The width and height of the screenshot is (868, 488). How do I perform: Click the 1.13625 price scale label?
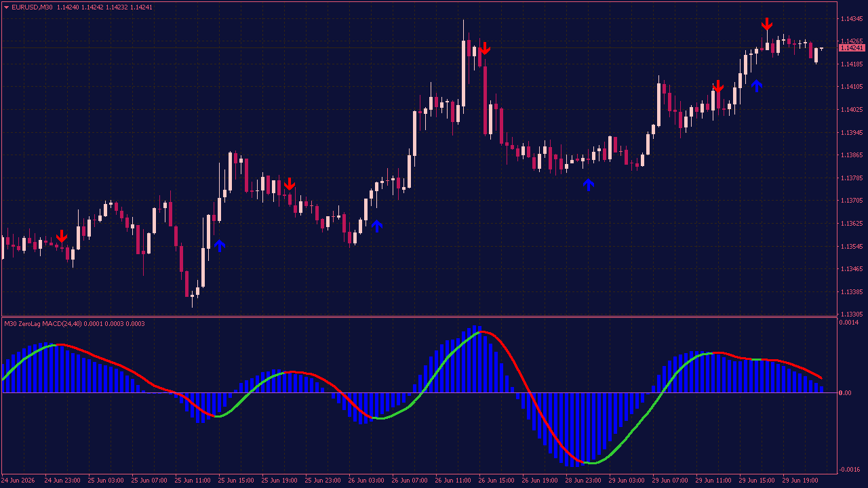pyautogui.click(x=851, y=224)
